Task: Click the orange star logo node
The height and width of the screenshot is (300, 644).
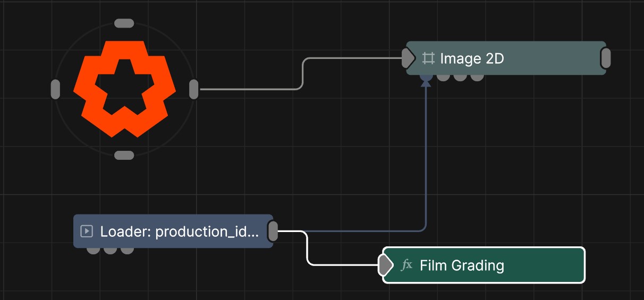Action: click(x=124, y=89)
